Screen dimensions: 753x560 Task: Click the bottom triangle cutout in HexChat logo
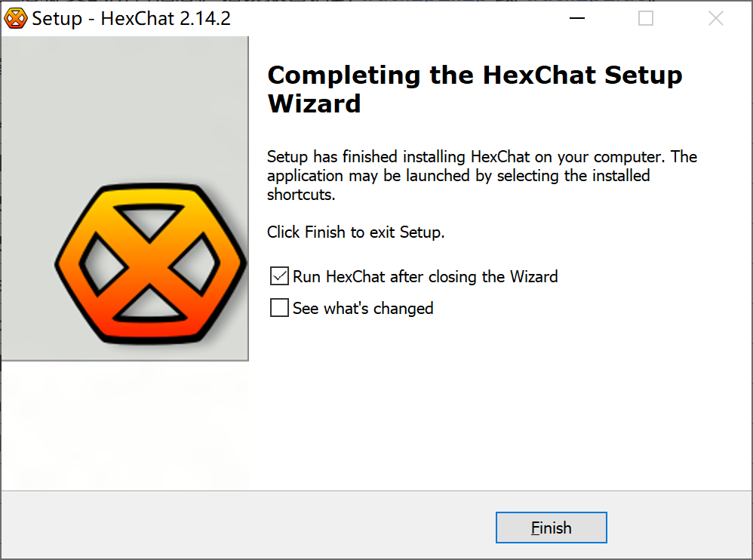tap(149, 305)
